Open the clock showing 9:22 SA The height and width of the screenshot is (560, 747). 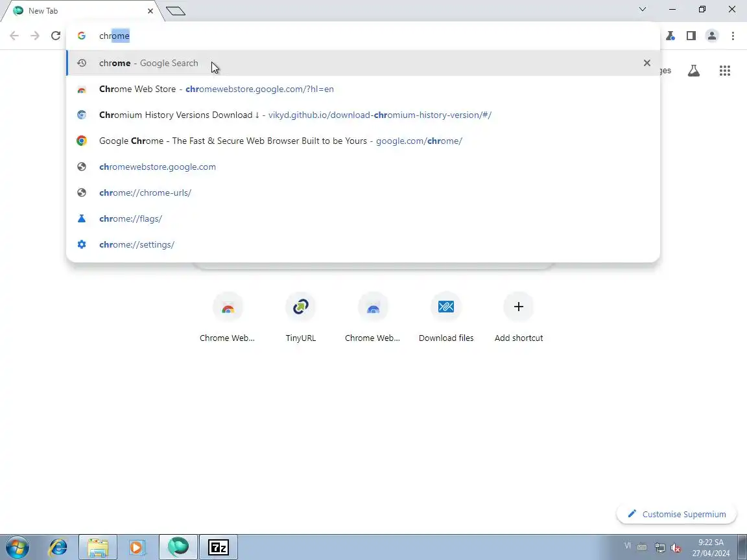point(711,548)
